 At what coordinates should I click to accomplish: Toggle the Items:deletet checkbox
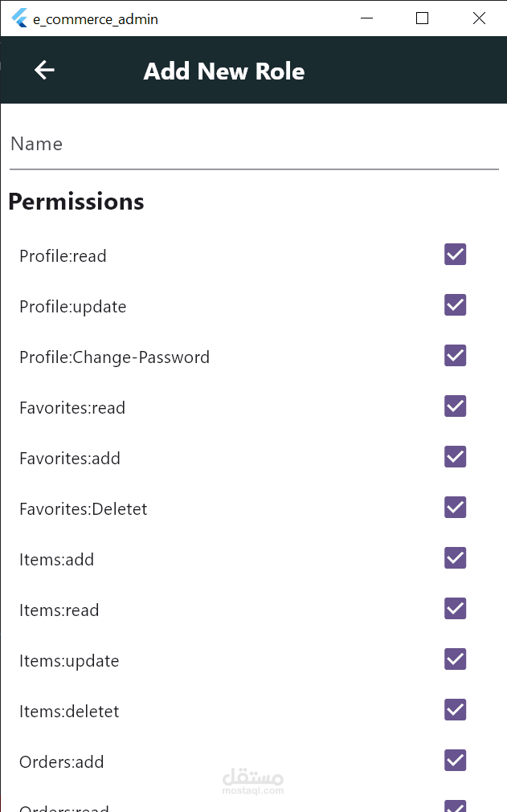456,710
